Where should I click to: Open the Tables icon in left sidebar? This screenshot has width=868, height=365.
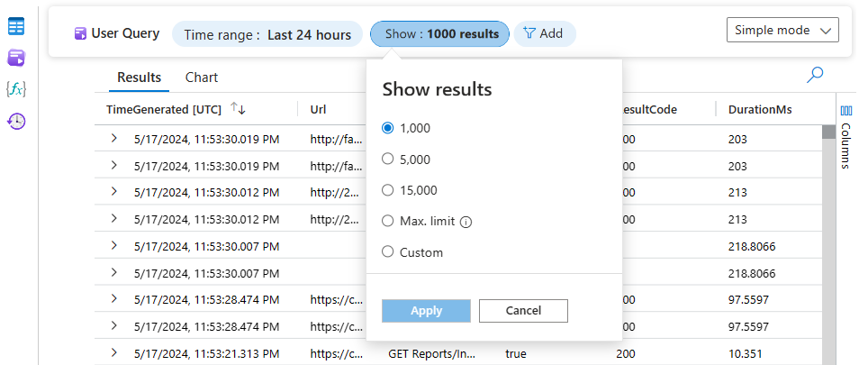point(16,27)
